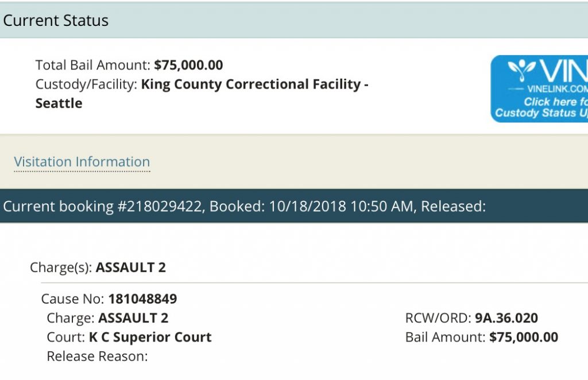Click the Total Bail Amount $75,000.00 value
Viewport: 588px width, 380px height.
(188, 65)
